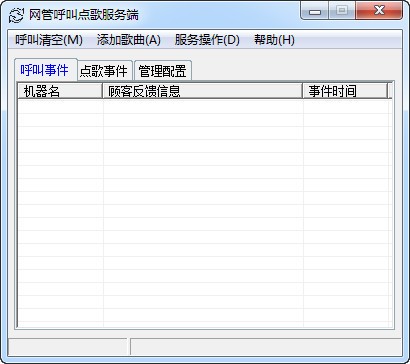Click the app icon in the title bar
410x364 pixels.
click(x=16, y=15)
